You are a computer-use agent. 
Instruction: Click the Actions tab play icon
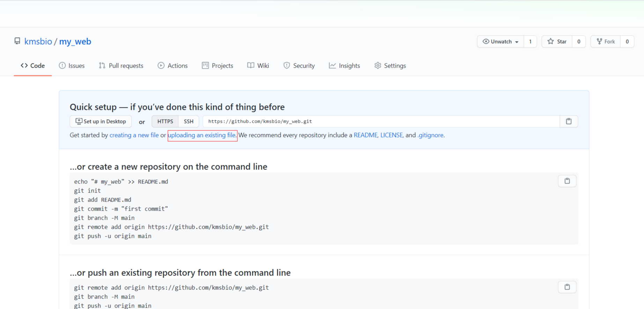[x=161, y=66]
